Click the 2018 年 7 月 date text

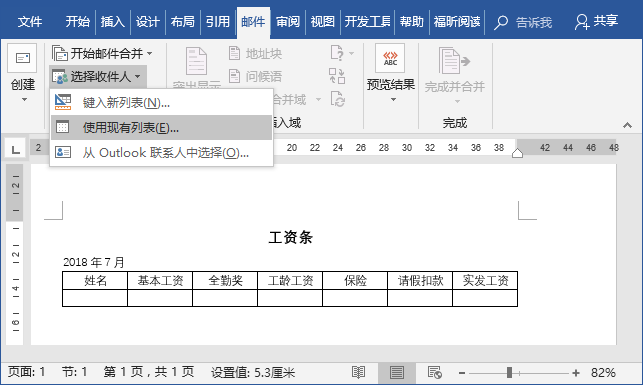(x=93, y=262)
